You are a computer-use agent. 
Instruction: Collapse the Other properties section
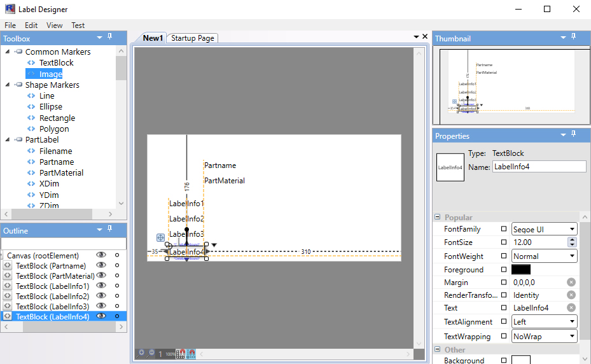(x=437, y=349)
